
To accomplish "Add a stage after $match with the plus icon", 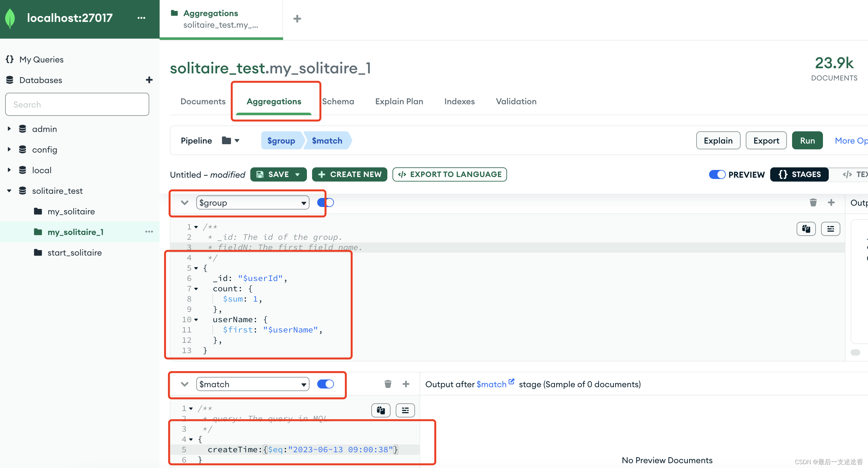I will [406, 384].
